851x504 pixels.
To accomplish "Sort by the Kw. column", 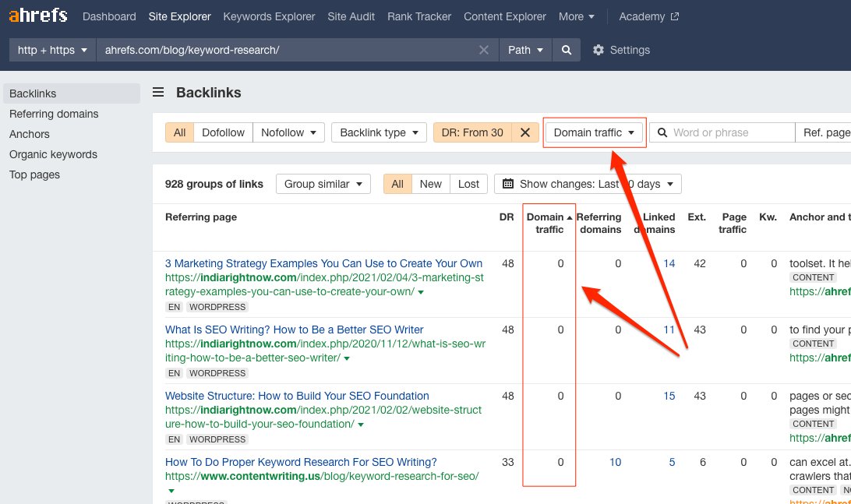I will [x=768, y=217].
